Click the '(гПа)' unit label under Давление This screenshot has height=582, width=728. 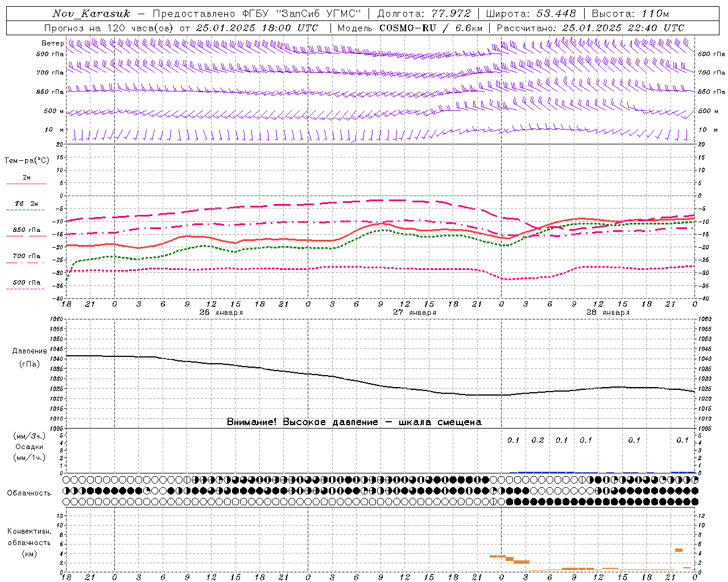[x=30, y=364]
